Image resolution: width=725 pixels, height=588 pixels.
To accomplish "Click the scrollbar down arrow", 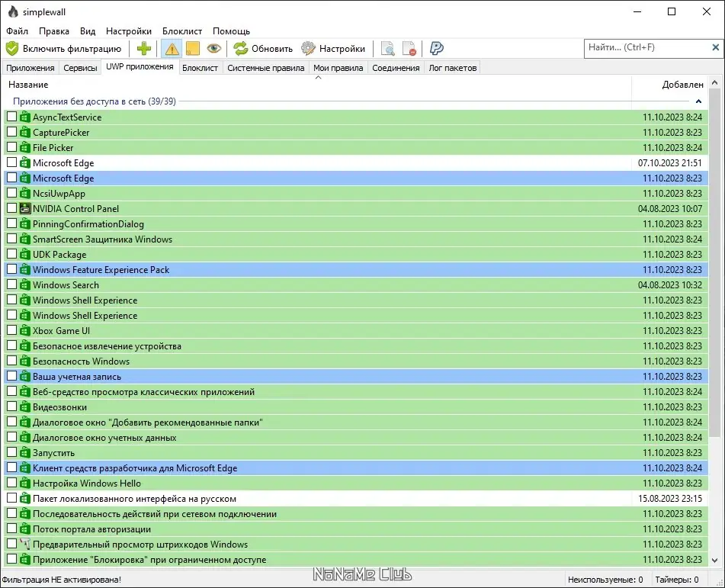I will [715, 561].
